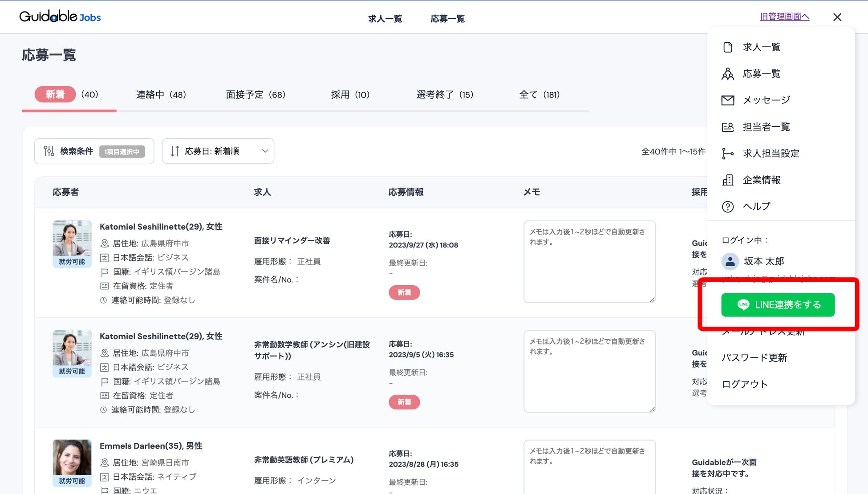Select パスワード更新

pos(754,358)
